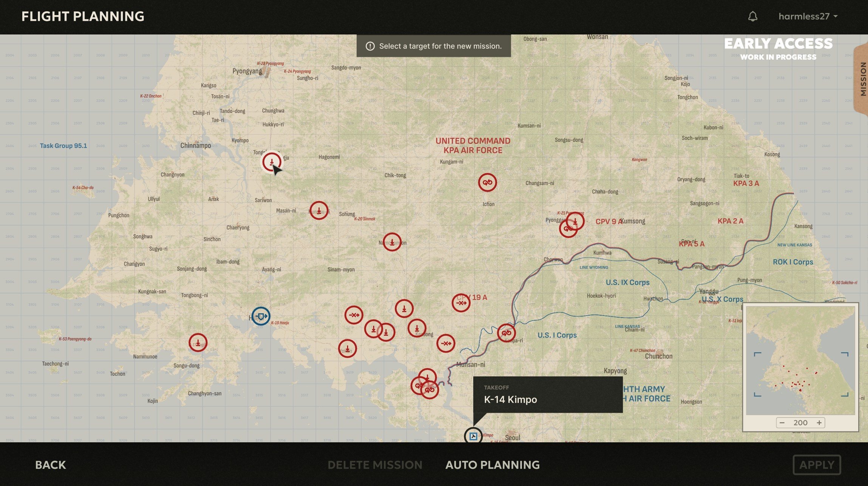Select the patrol loop target below Pyonggang label
868x486 pixels.
[568, 228]
